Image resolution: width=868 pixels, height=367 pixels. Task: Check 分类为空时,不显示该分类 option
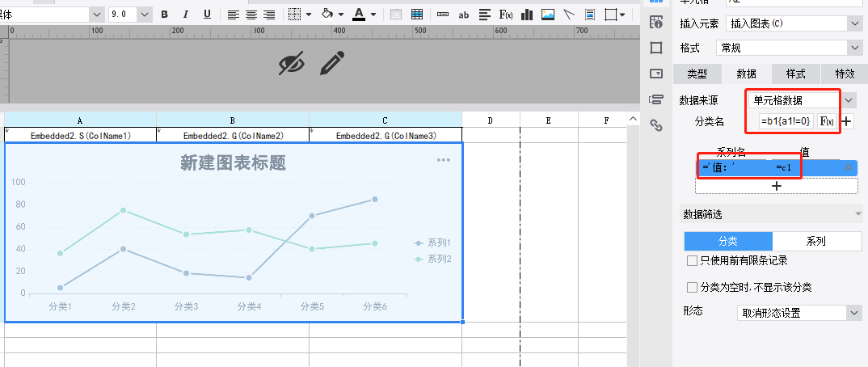click(692, 287)
